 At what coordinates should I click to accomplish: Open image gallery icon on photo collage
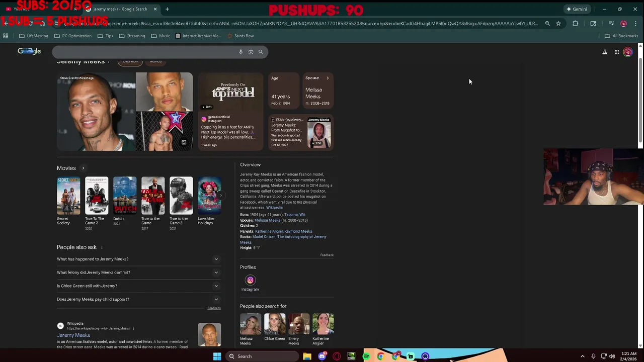point(184,142)
